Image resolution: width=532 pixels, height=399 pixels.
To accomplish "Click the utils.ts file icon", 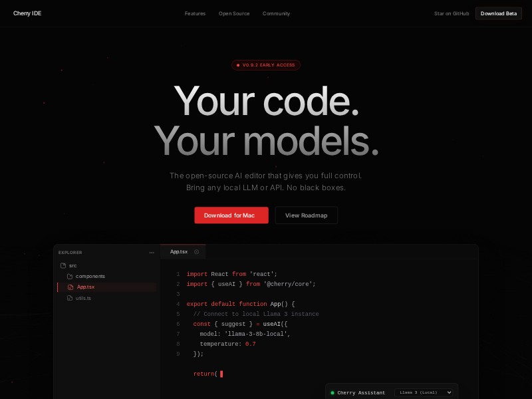I will 70,298.
